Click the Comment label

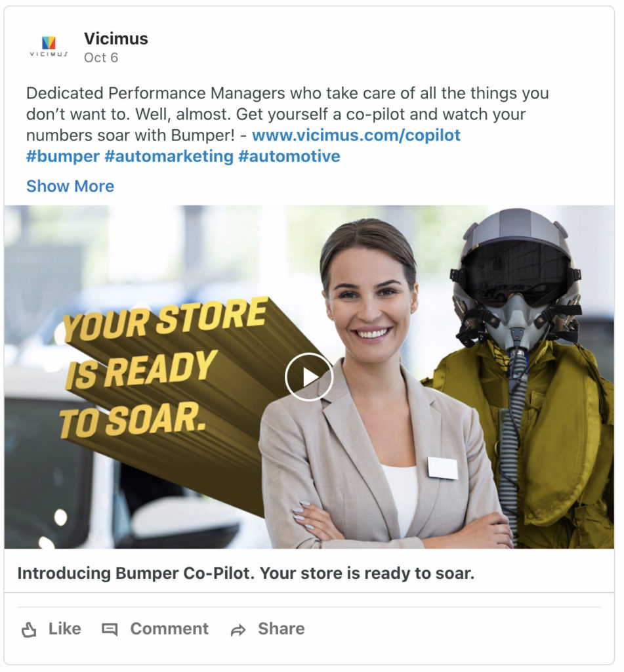[169, 629]
